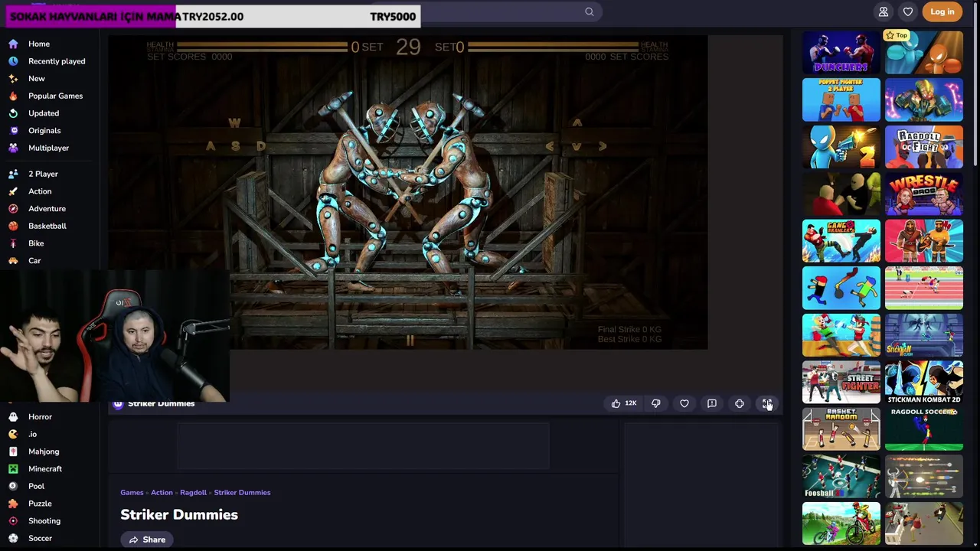
Task: Toggle theater mode icon
Action: [x=740, y=403]
